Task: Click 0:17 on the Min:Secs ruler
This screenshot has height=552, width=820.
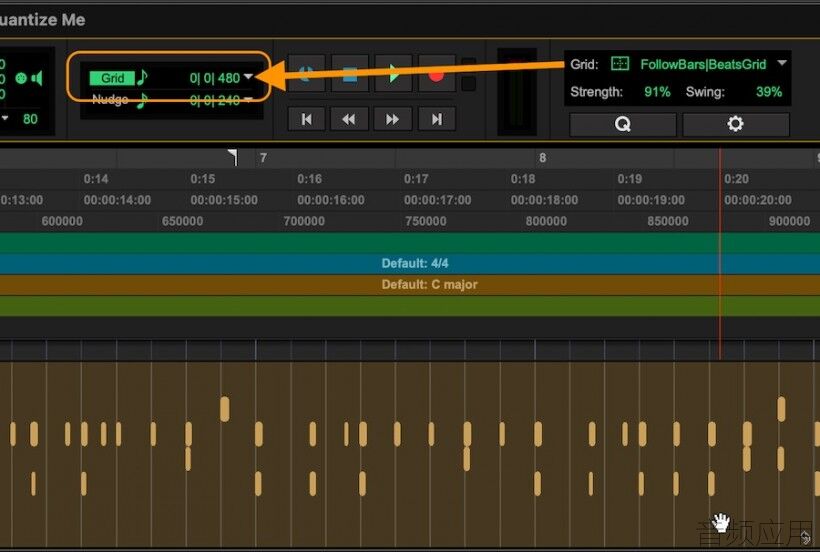Action: click(416, 179)
